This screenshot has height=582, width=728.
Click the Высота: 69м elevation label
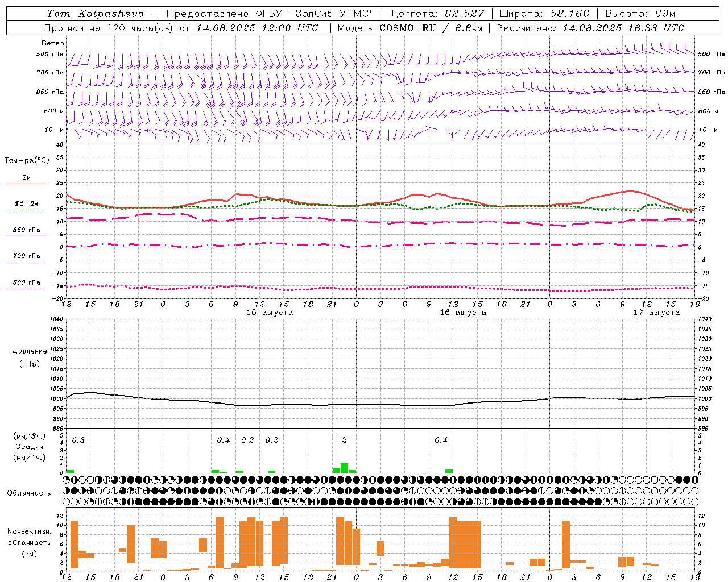click(642, 14)
